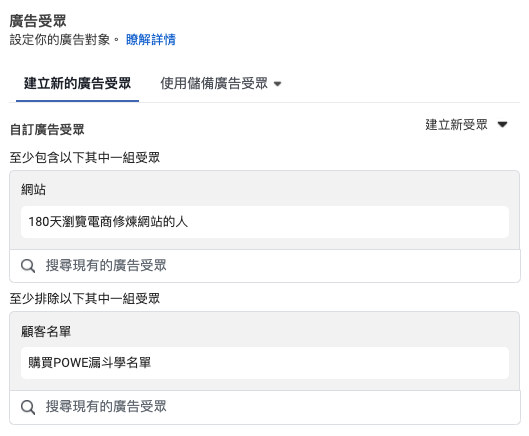Click the 至少排除以下其中一組受眾 label
This screenshot has height=436, width=529.
85,298
